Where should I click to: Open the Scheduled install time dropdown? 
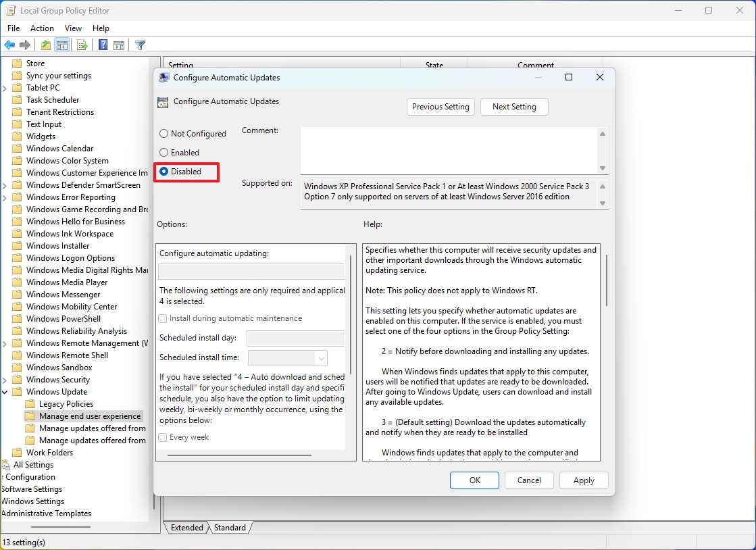pos(321,358)
